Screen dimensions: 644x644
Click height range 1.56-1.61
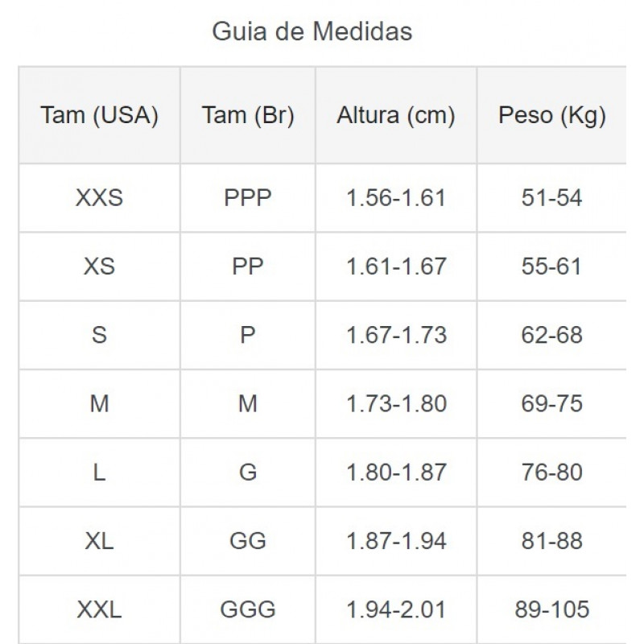[x=396, y=198]
